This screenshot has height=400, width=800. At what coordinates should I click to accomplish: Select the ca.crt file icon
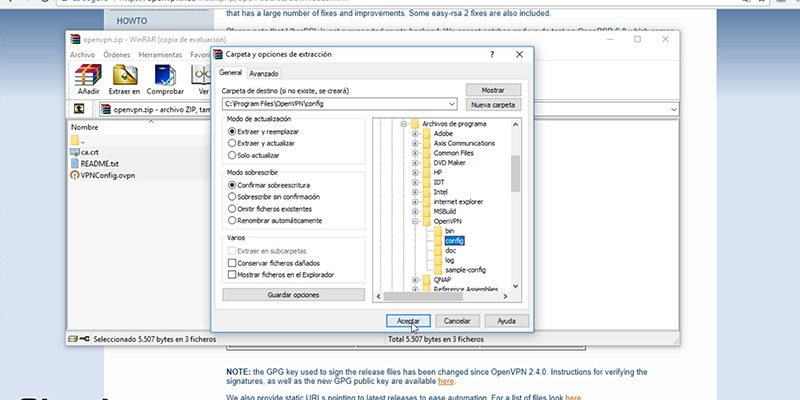pyautogui.click(x=75, y=152)
